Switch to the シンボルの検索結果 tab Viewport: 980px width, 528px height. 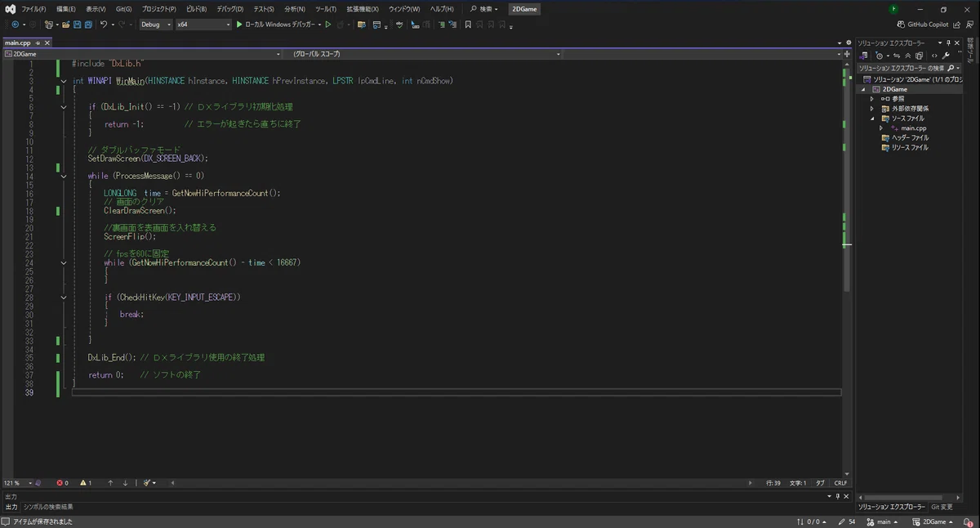coord(47,507)
